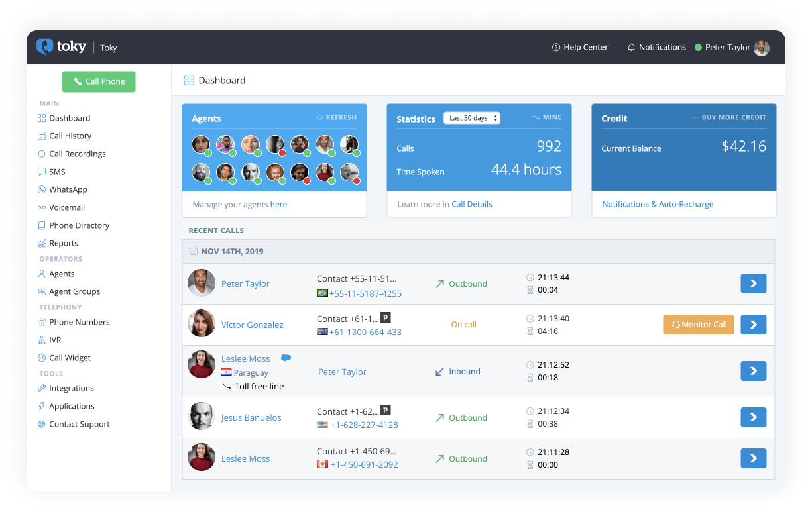Click the $42.16 current balance

coord(744,146)
